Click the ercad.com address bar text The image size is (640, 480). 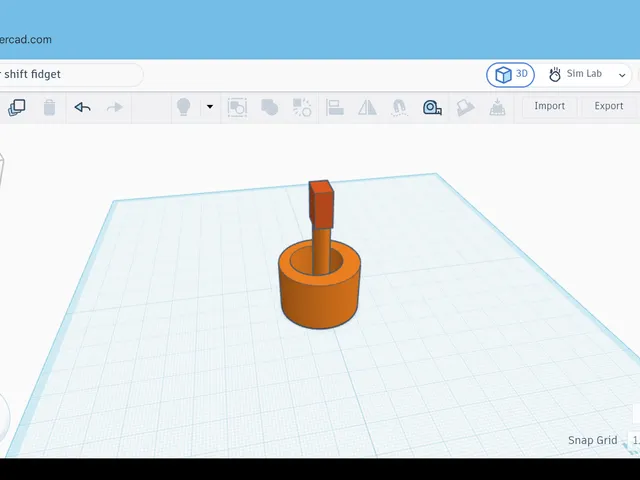[x=26, y=40]
